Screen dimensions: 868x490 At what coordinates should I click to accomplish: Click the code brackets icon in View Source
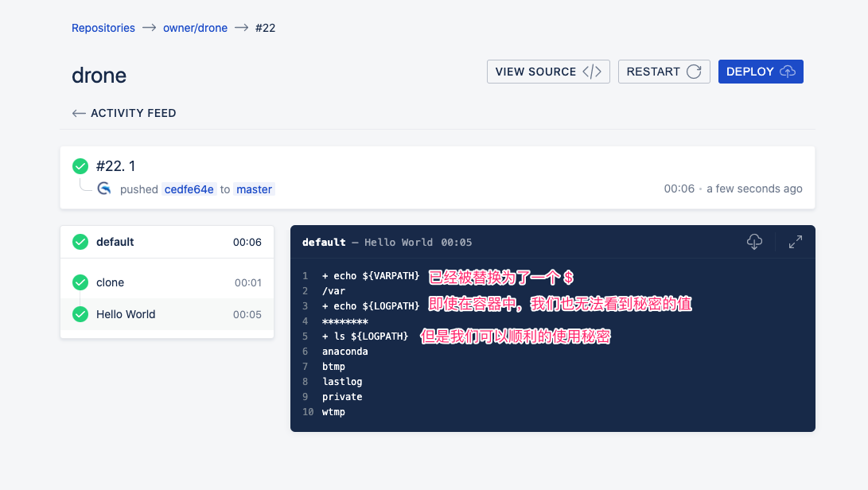592,72
